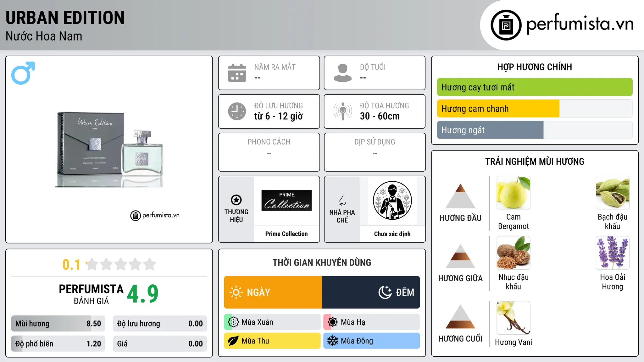Click the moon icon next to ĐÊM
Screen dimensions: 644x362
coord(385,292)
